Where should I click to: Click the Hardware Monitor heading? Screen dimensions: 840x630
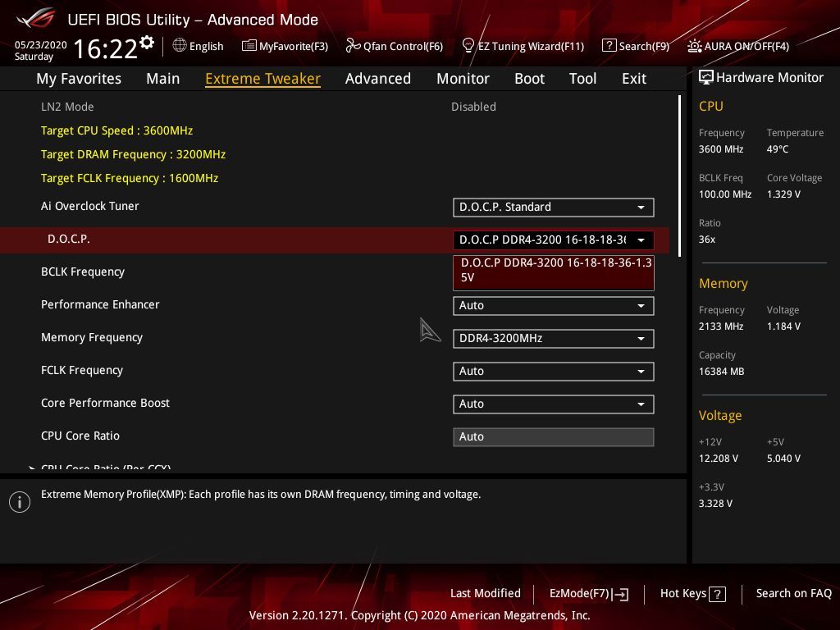pyautogui.click(x=769, y=78)
